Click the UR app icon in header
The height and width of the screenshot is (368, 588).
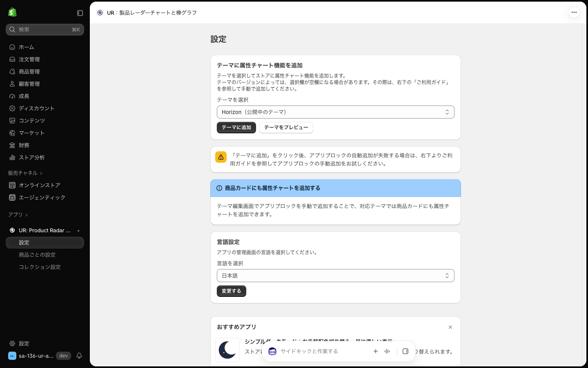tap(100, 13)
